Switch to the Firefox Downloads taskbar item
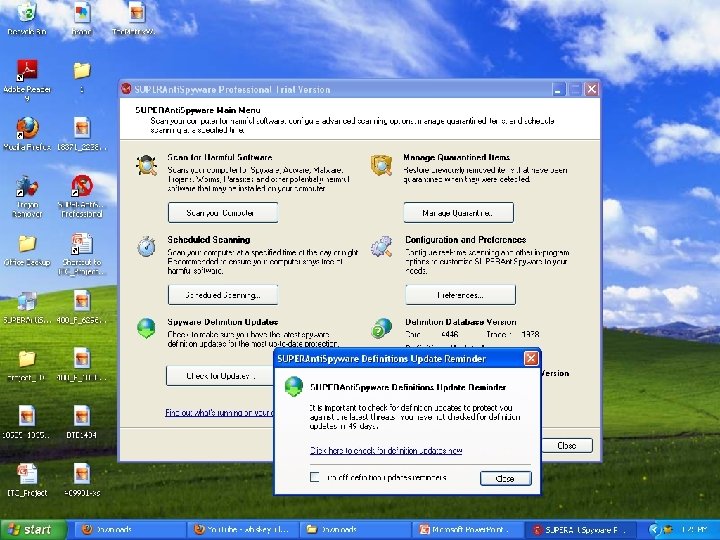Screen dimensions: 720x540 point(129,530)
